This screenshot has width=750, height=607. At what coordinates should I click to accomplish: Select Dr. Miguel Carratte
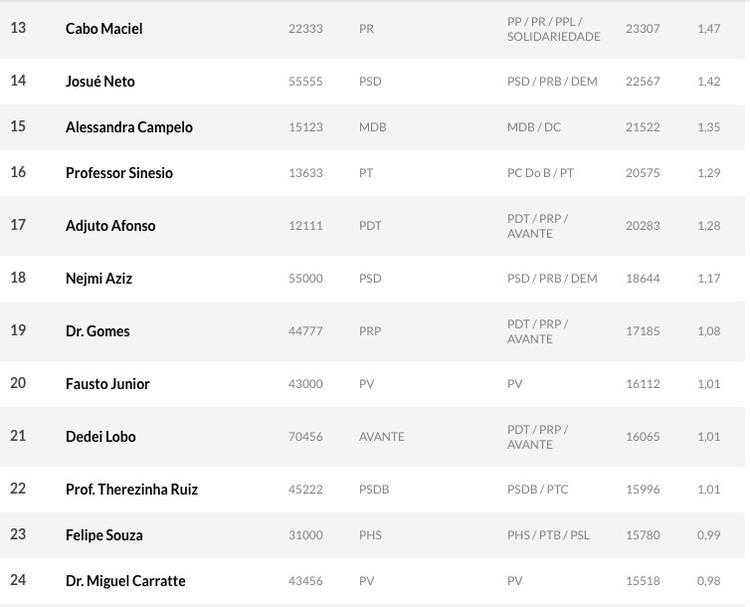[x=126, y=581]
